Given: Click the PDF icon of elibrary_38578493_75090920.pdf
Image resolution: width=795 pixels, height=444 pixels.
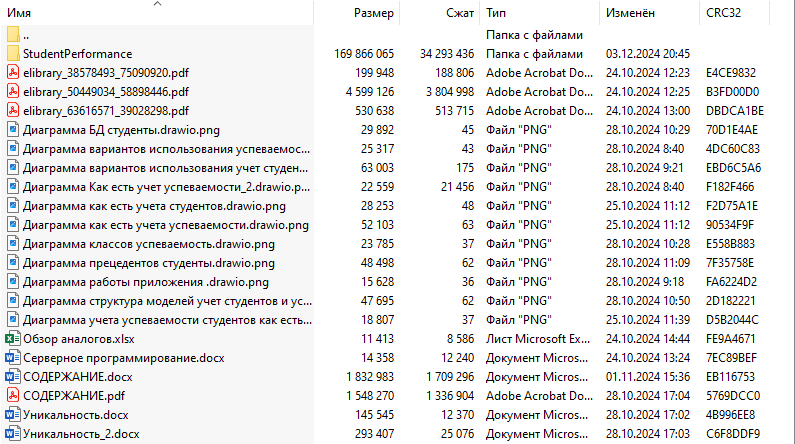Looking at the screenshot, I should [12, 72].
